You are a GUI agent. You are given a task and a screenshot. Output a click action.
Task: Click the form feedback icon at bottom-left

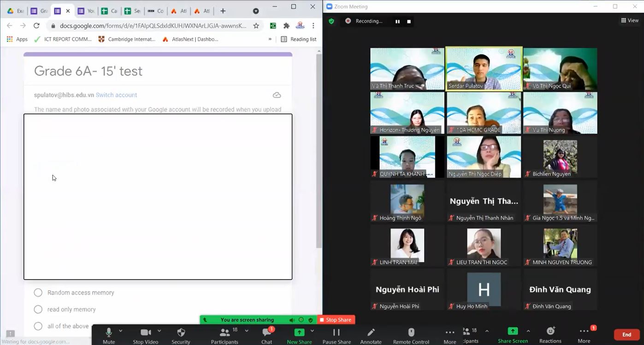pyautogui.click(x=11, y=333)
